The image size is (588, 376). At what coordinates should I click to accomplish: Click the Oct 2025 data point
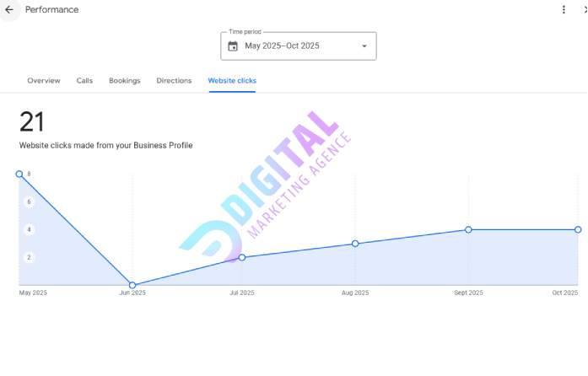(578, 229)
